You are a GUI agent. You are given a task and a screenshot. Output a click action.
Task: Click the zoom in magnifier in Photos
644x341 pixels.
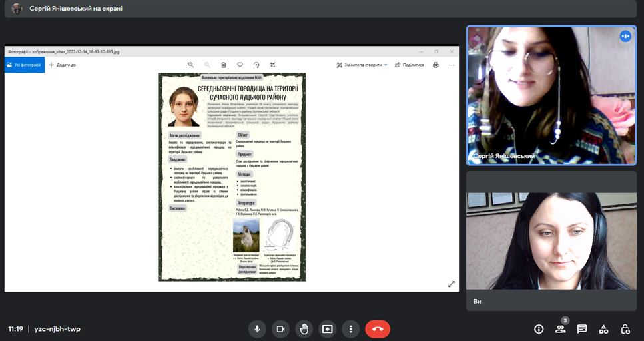pyautogui.click(x=191, y=65)
